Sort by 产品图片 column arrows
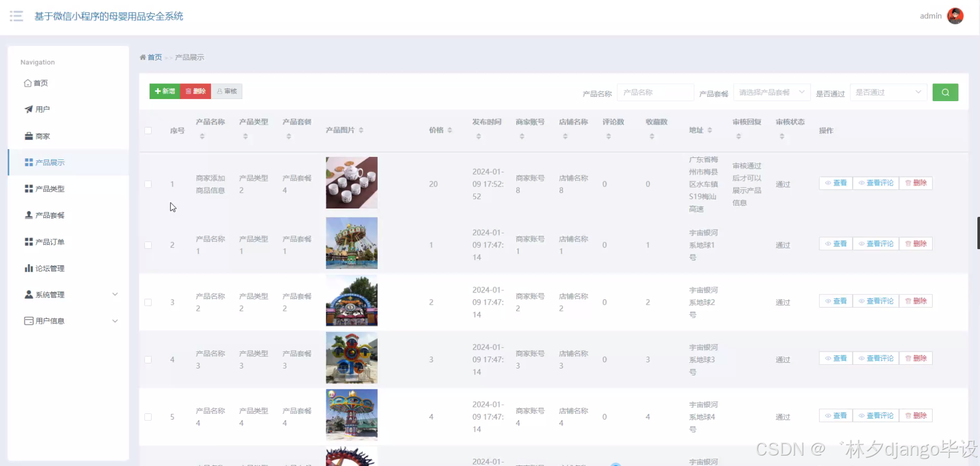 pyautogui.click(x=361, y=130)
